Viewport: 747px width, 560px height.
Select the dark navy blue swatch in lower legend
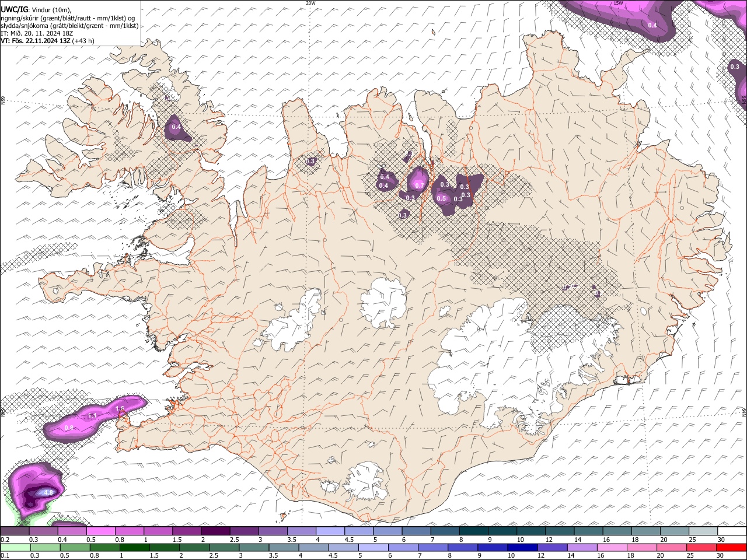point(522,547)
